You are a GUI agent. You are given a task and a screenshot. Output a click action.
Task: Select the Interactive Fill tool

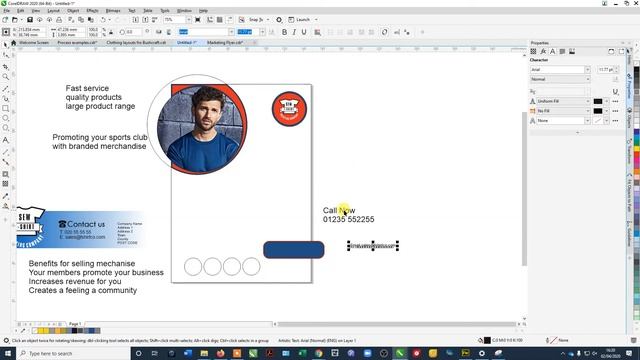pyautogui.click(x=5, y=206)
